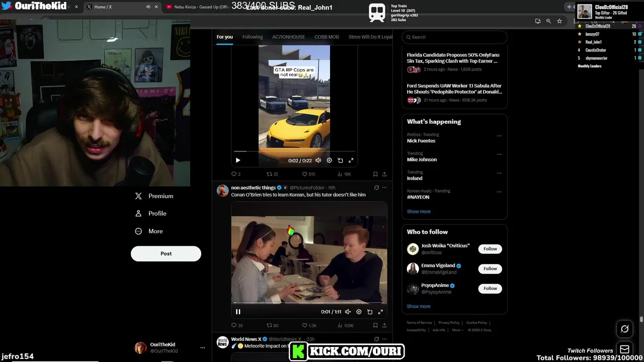Image resolution: width=644 pixels, height=362 pixels.
Task: Open the browser zoom magnifier icon
Action: tap(548, 21)
